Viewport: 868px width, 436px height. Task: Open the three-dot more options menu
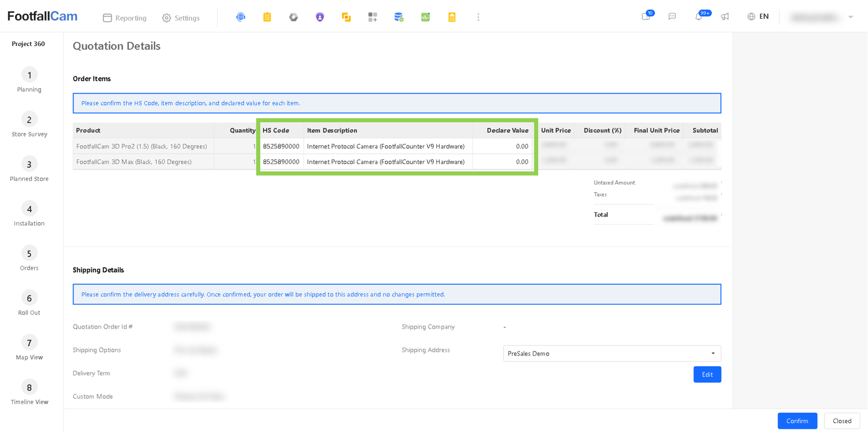478,17
